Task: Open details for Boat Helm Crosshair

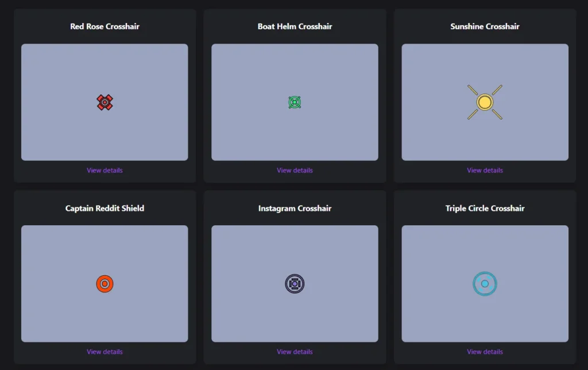Action: [x=295, y=170]
